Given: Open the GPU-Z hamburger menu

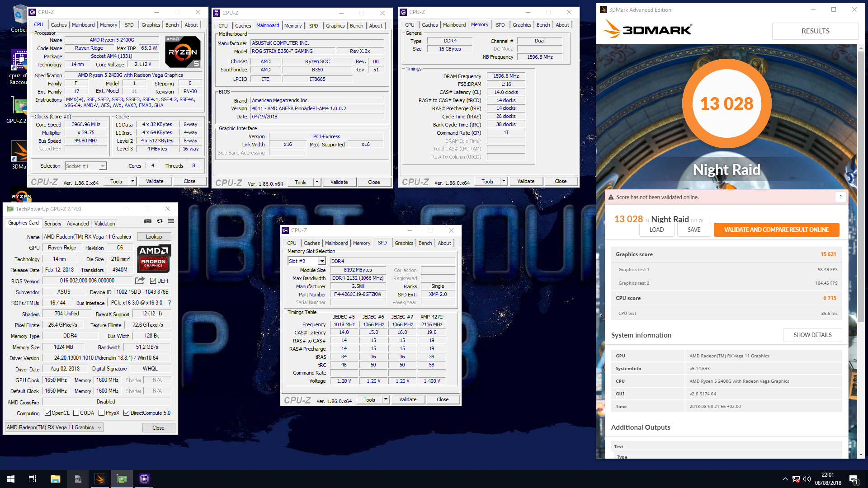Looking at the screenshot, I should 171,221.
